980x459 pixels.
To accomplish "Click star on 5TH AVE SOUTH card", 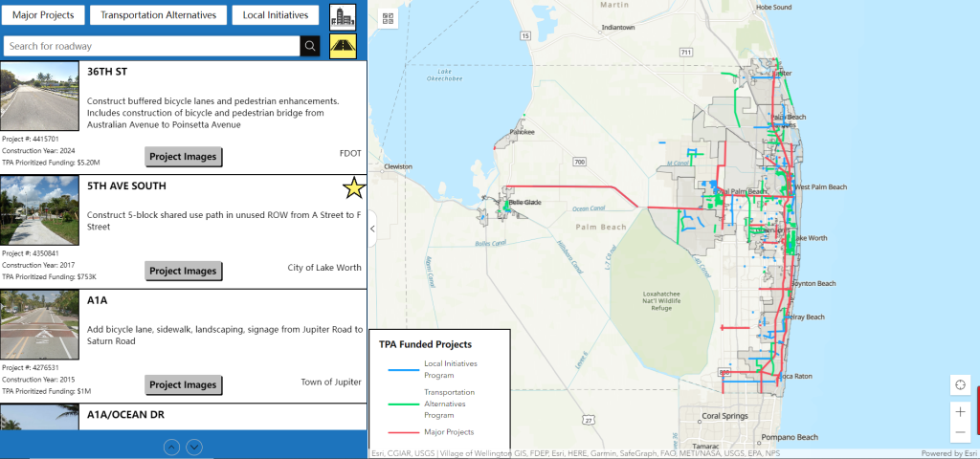I will 354,188.
